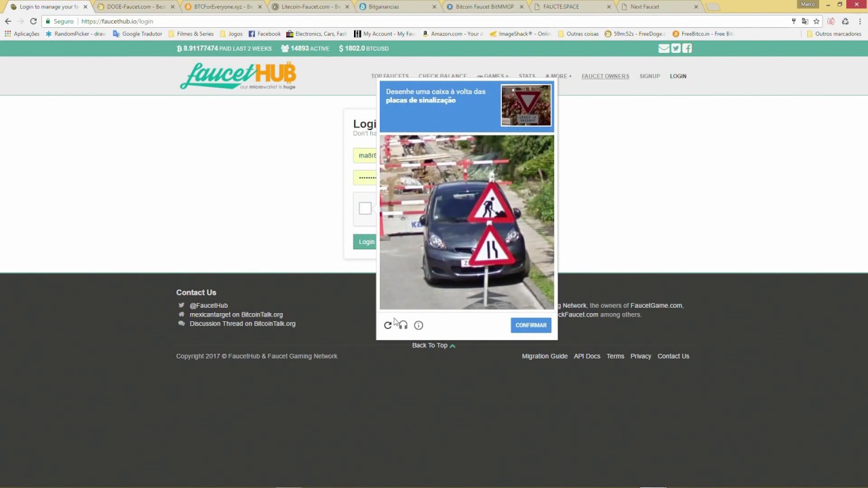This screenshot has width=868, height=488.
Task: Open FaucetGame.com link in footer
Action: (x=656, y=306)
